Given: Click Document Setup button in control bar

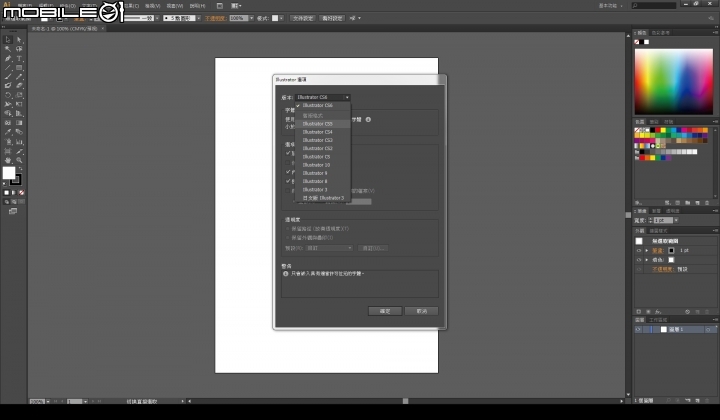Looking at the screenshot, I should [x=303, y=18].
